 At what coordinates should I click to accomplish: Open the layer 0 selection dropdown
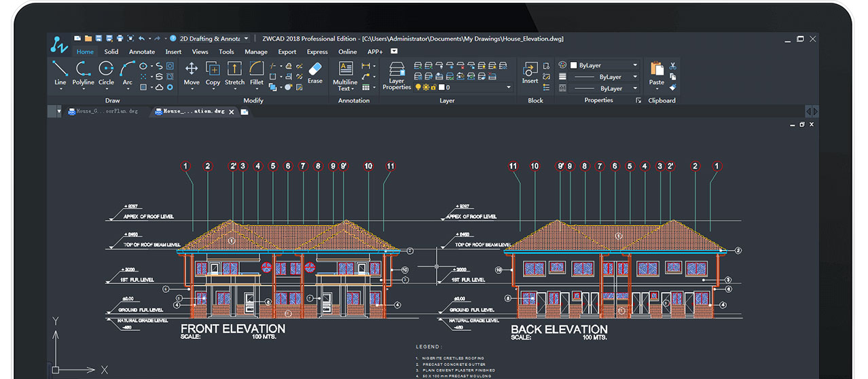coord(509,88)
